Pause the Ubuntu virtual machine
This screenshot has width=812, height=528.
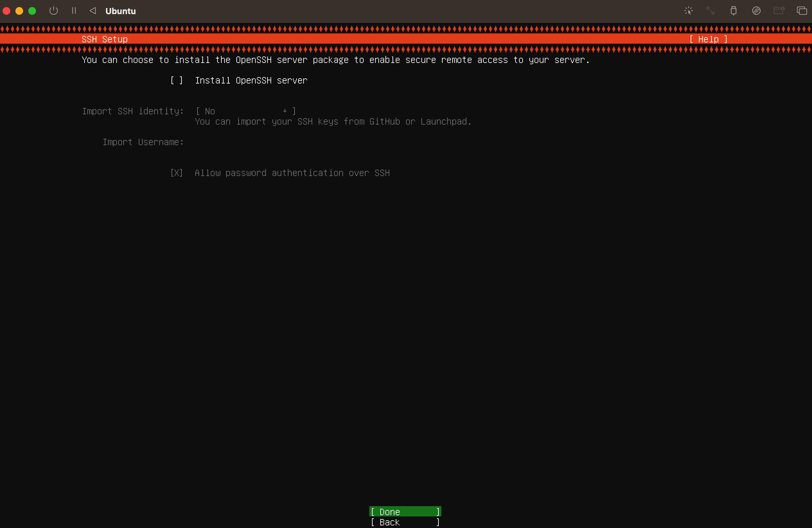coord(74,11)
